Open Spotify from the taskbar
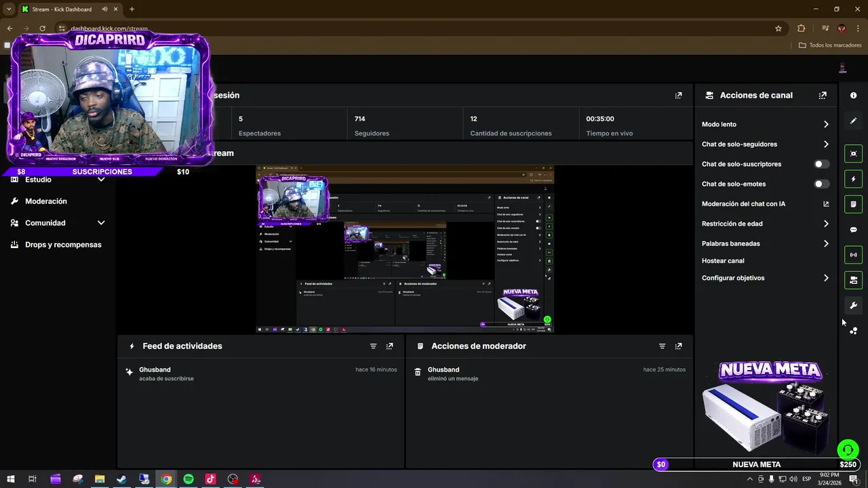This screenshot has height=488, width=868. click(x=189, y=479)
